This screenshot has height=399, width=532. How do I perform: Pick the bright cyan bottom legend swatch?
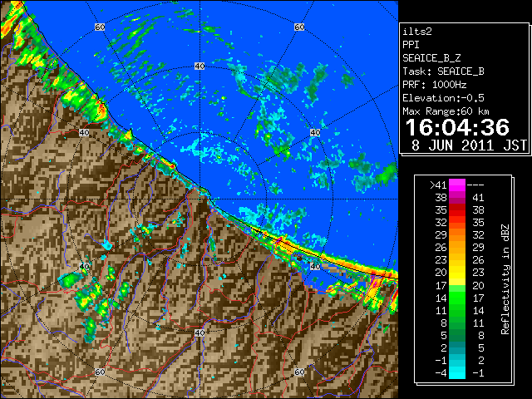[x=456, y=373]
